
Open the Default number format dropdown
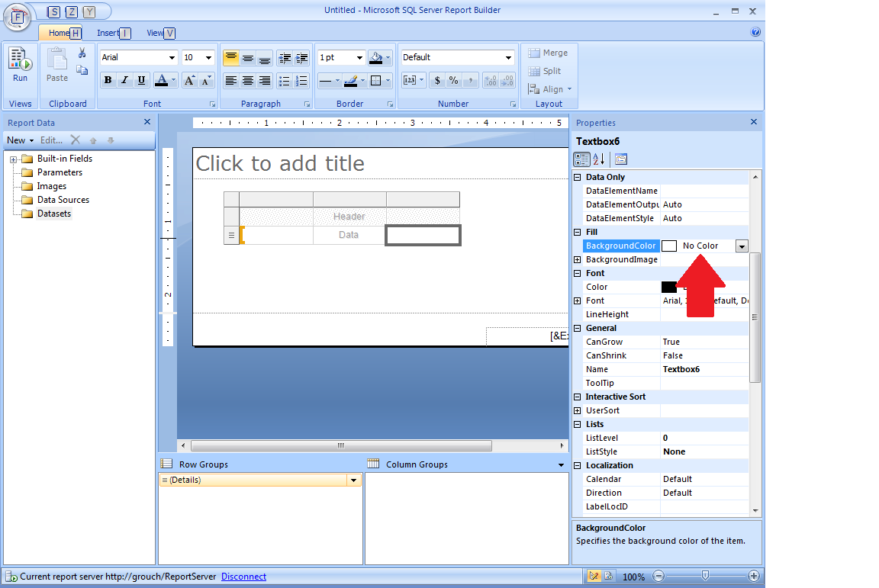coord(508,58)
